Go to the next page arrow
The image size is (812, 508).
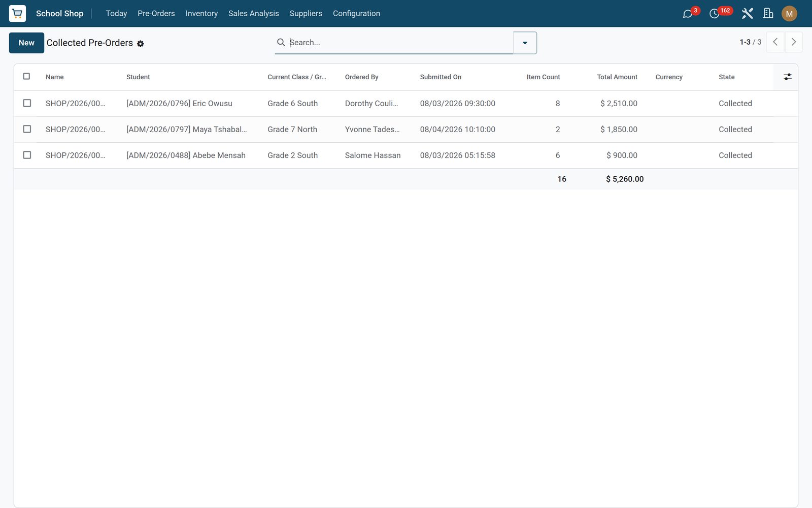pos(794,42)
